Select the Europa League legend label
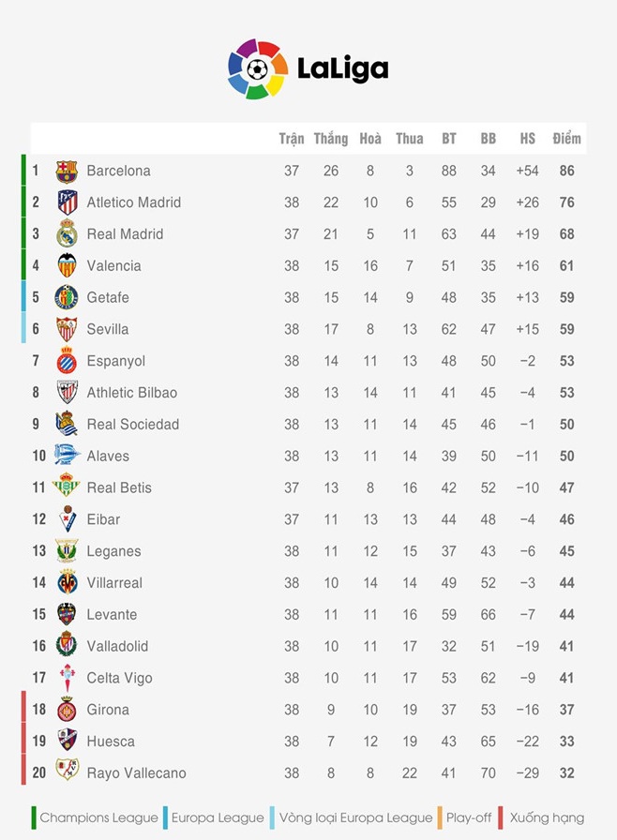 click(x=218, y=818)
